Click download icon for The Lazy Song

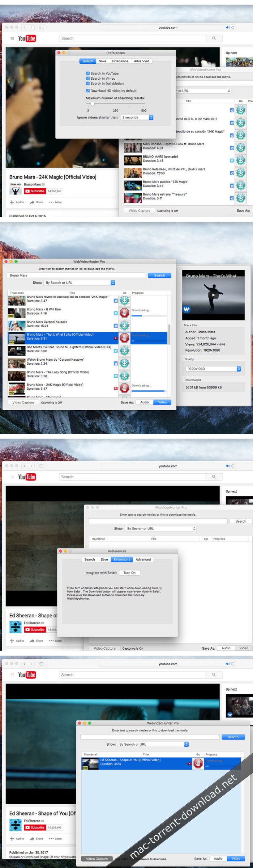coord(125,376)
